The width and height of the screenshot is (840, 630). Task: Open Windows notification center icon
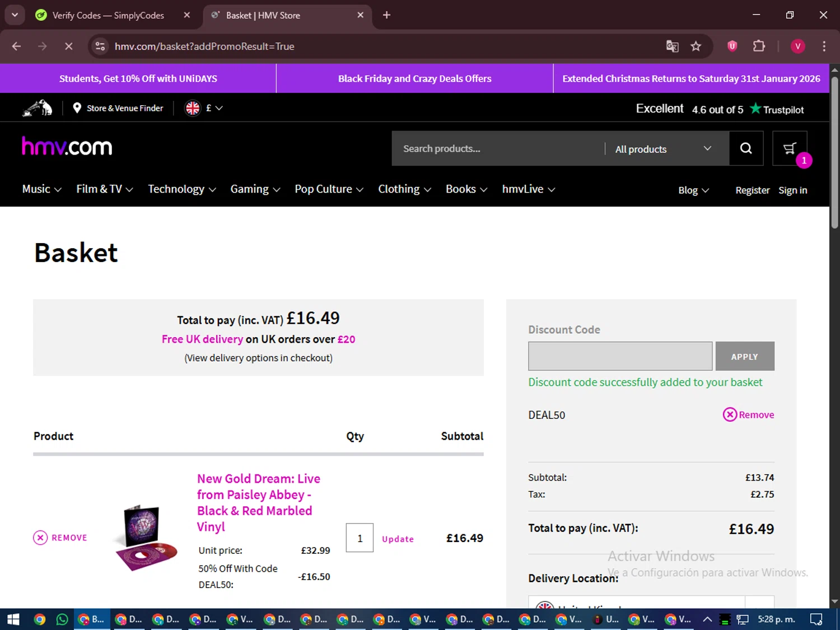pyautogui.click(x=816, y=619)
